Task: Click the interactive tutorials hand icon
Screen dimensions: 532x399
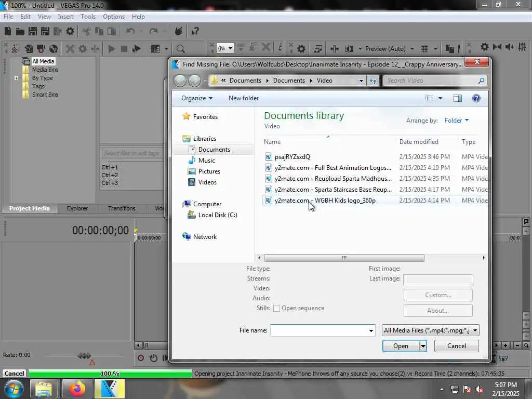Action: tap(179, 31)
